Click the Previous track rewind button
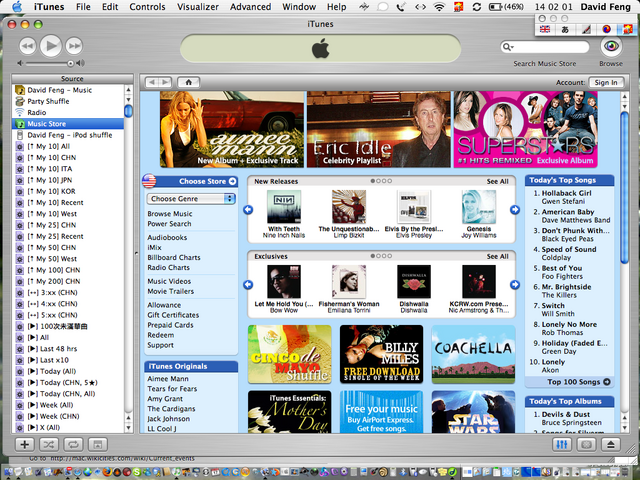640x480 pixels. coord(28,46)
